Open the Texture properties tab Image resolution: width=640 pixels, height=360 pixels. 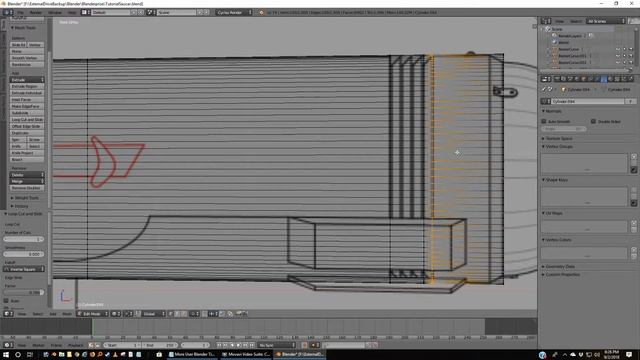point(616,79)
